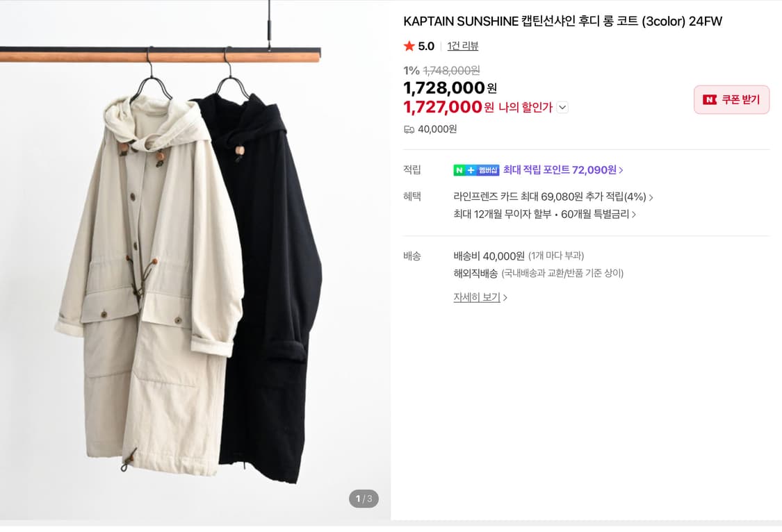Click the N logo inside the coupon button

tap(710, 99)
